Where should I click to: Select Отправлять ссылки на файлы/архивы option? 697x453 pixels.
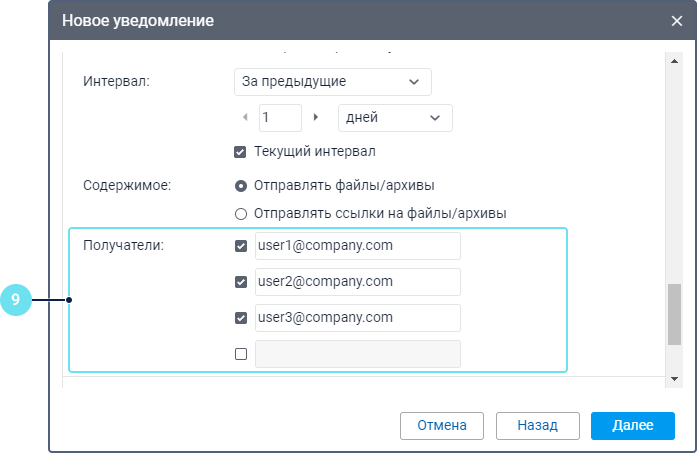240,213
